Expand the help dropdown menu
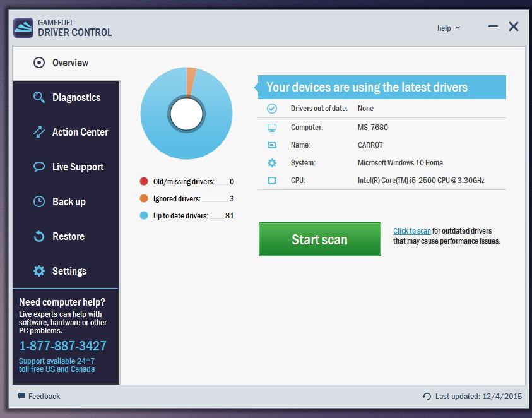The height and width of the screenshot is (418, 532). tap(448, 28)
